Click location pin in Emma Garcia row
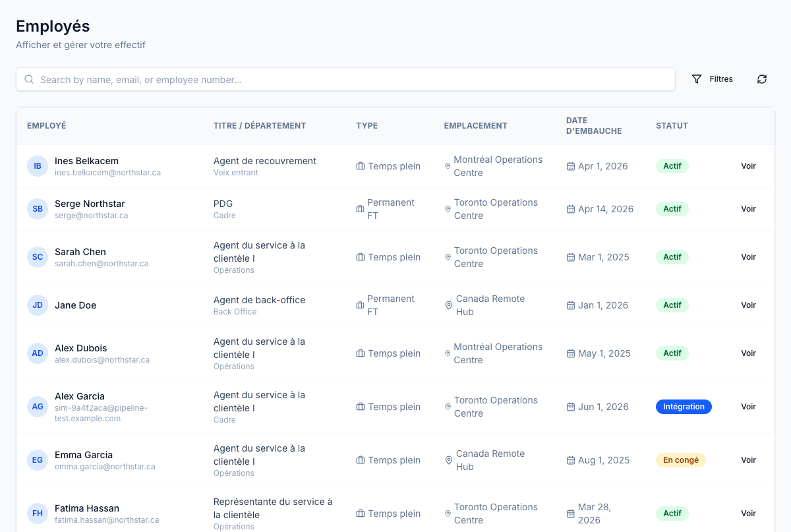The height and width of the screenshot is (532, 791). 449,460
